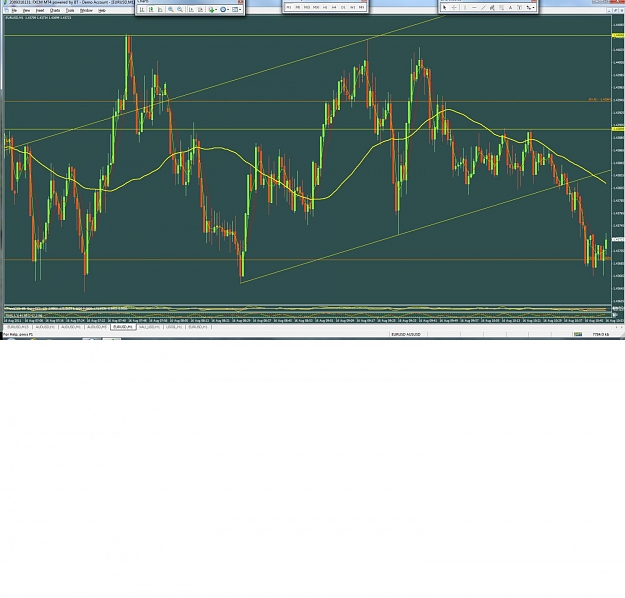Close the line studies floating toolbar
This screenshot has height=598, width=625.
(534, 1)
